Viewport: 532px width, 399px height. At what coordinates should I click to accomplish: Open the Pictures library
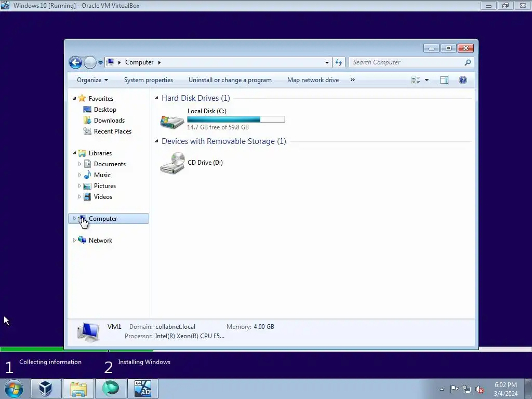pos(105,186)
